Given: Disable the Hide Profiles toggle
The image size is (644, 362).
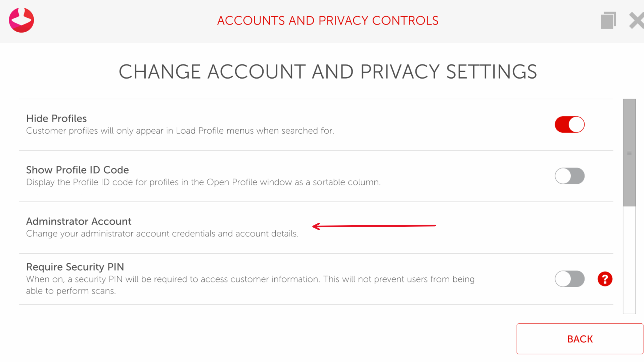Looking at the screenshot, I should pyautogui.click(x=569, y=125).
